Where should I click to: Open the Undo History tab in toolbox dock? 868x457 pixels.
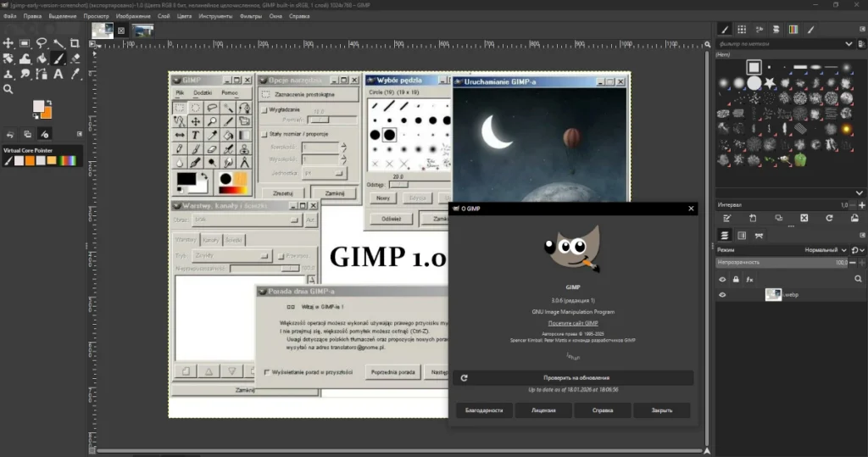coord(10,134)
